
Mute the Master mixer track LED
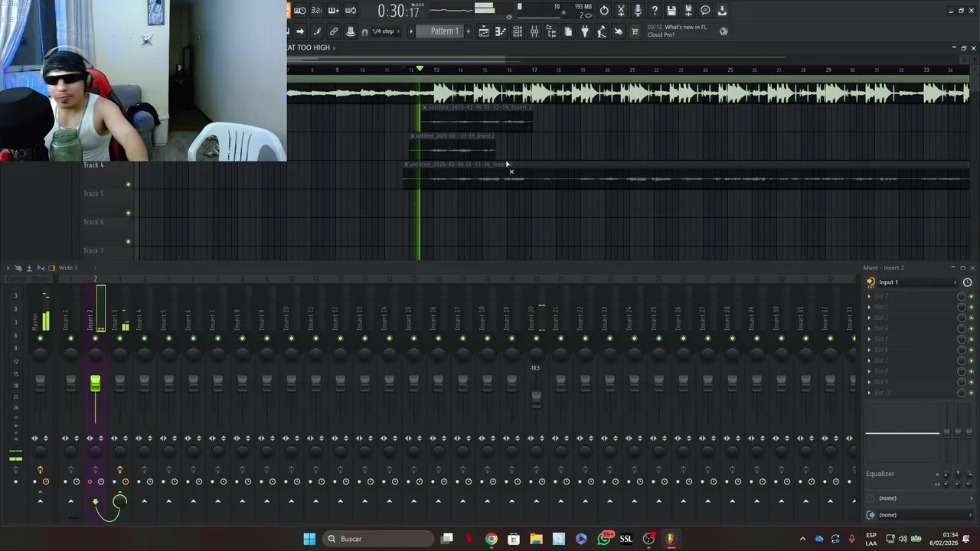pos(40,338)
